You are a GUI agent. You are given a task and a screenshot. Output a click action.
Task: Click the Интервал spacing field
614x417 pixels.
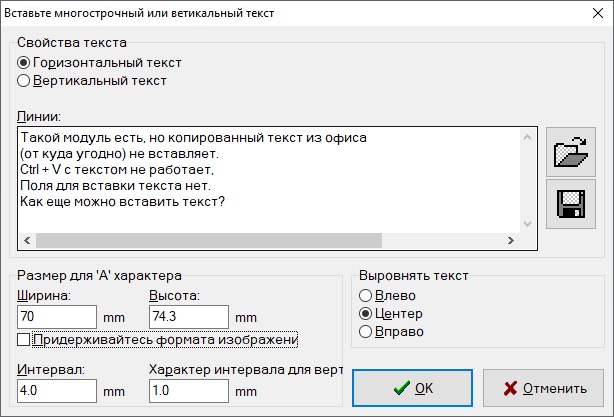(x=57, y=389)
